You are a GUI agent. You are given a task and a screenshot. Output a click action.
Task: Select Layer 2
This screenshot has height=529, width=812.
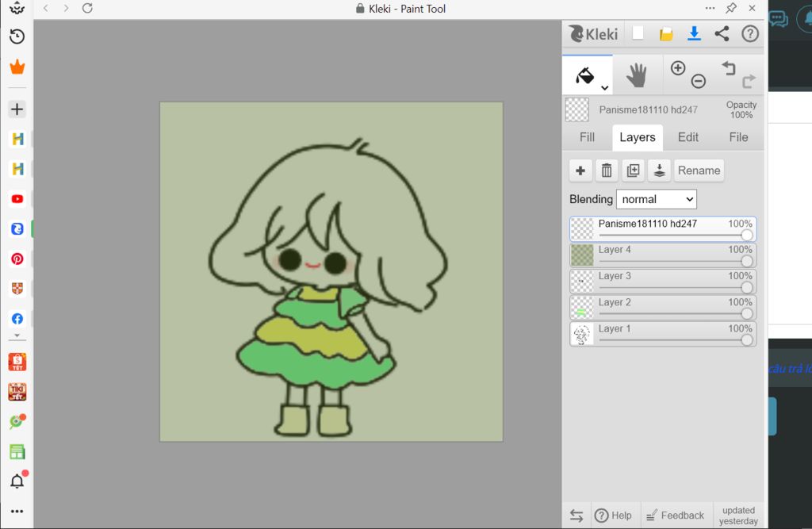pyautogui.click(x=663, y=308)
